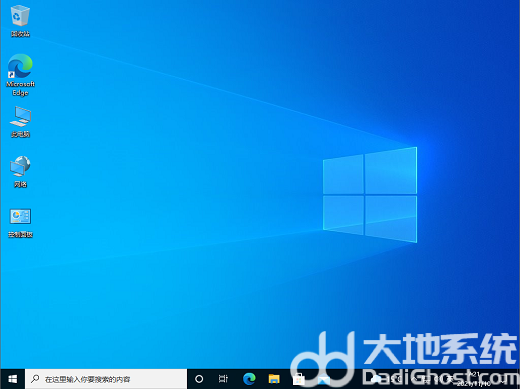The height and width of the screenshot is (389, 520).
Task: Open the Mail app on the taskbar
Action: pyautogui.click(x=323, y=380)
